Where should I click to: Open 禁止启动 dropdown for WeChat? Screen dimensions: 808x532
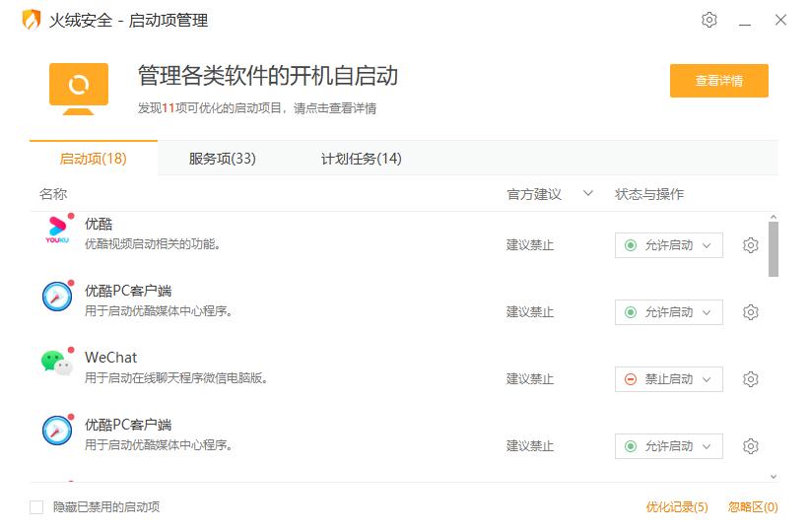pyautogui.click(x=668, y=379)
